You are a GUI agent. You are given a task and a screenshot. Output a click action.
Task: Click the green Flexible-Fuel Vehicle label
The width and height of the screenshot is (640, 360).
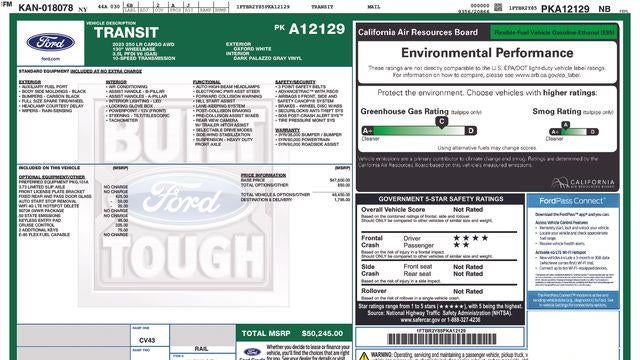coord(554,32)
